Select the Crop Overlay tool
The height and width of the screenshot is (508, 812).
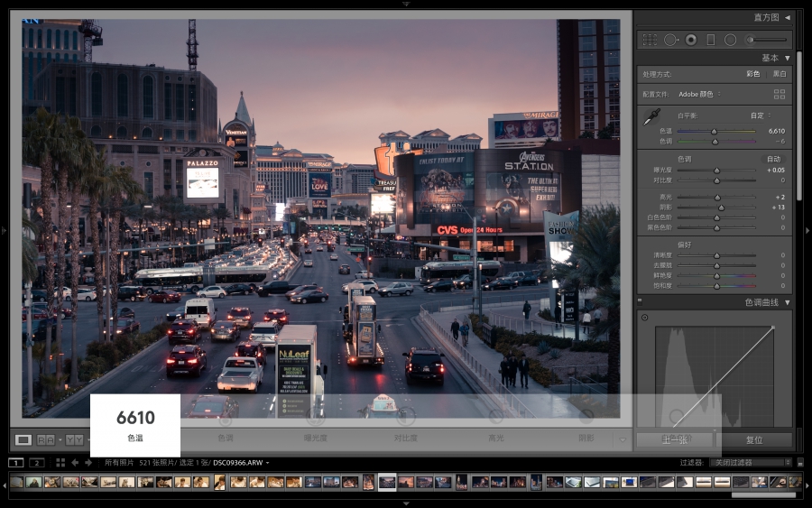click(x=650, y=40)
